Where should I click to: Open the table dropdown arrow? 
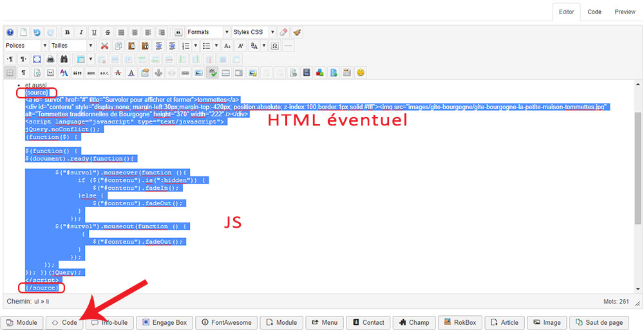point(90,59)
